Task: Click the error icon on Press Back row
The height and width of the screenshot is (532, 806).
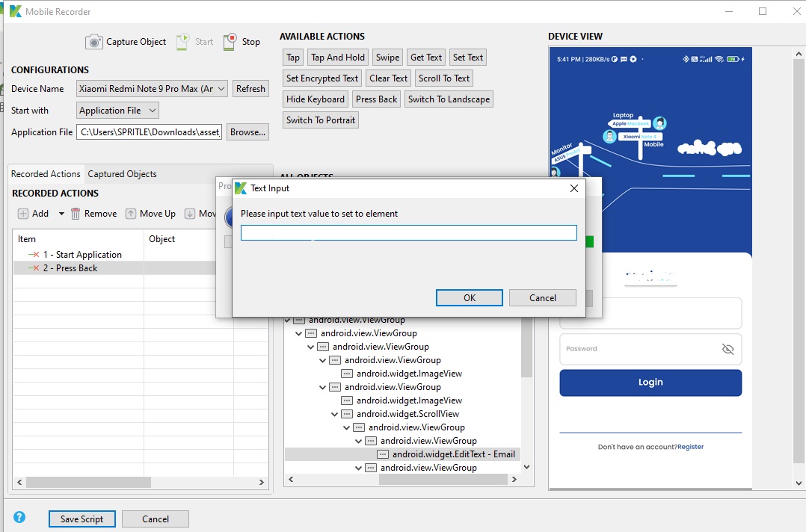Action: [34, 268]
